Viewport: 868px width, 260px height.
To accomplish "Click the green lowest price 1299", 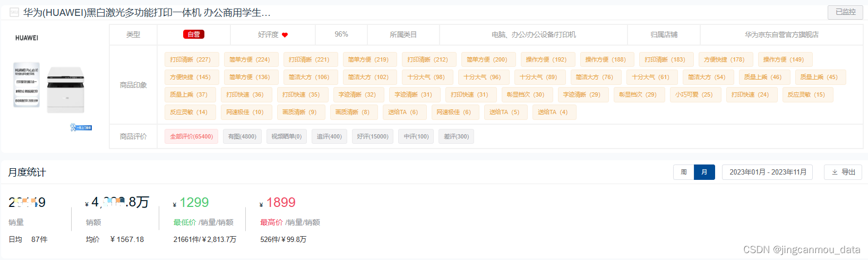I will [194, 203].
